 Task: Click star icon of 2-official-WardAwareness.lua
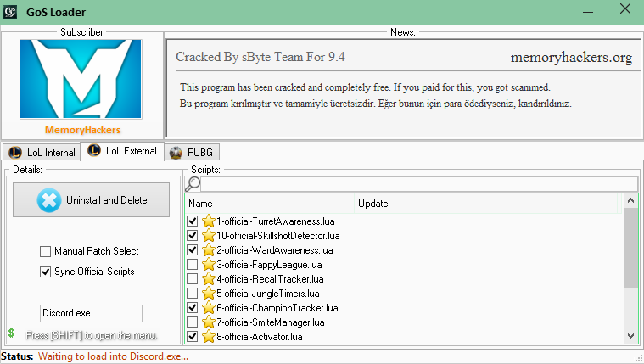(x=209, y=249)
